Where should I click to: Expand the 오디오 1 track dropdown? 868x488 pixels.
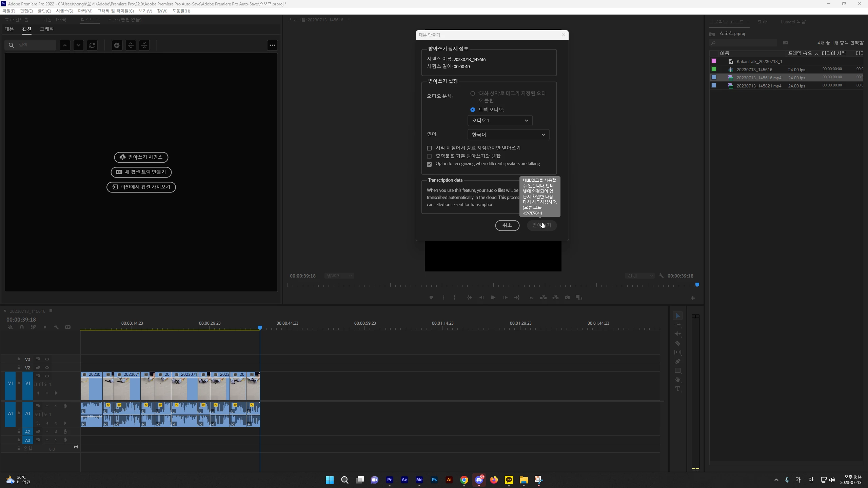tap(500, 121)
